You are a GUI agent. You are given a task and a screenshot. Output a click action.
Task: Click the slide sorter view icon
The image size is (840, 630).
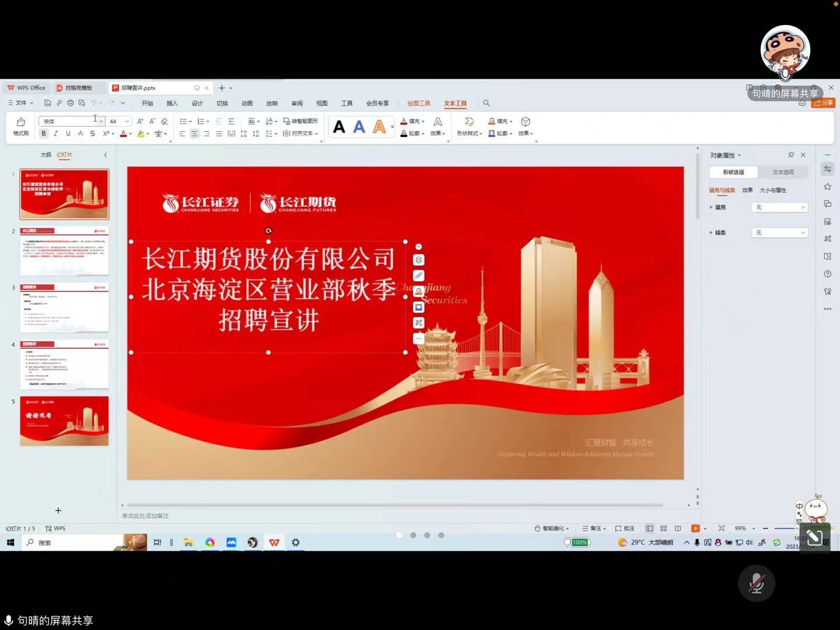click(x=663, y=528)
